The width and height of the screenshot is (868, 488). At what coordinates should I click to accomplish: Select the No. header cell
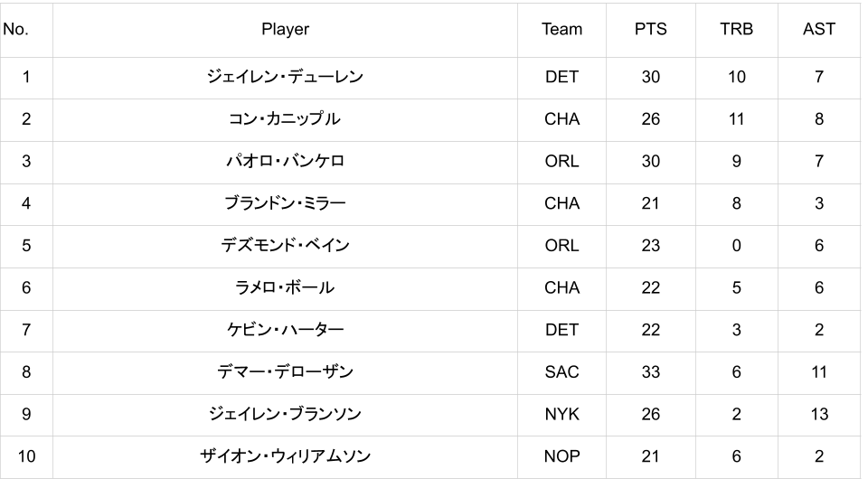(x=26, y=30)
